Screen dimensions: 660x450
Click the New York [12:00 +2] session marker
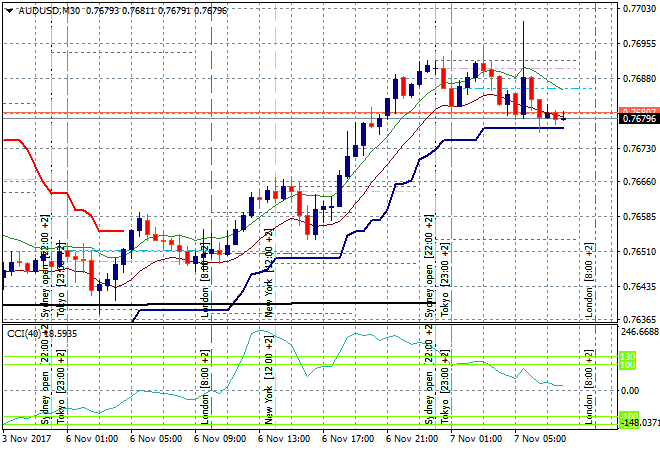click(x=268, y=283)
